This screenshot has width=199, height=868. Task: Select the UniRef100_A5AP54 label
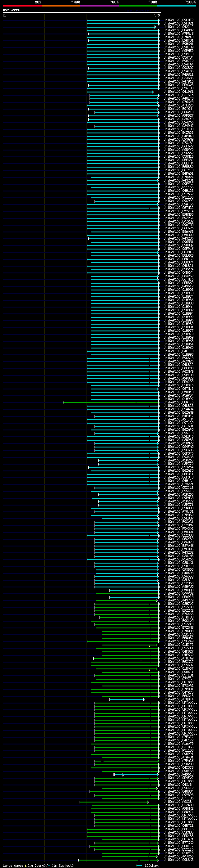pyautogui.click(x=179, y=396)
